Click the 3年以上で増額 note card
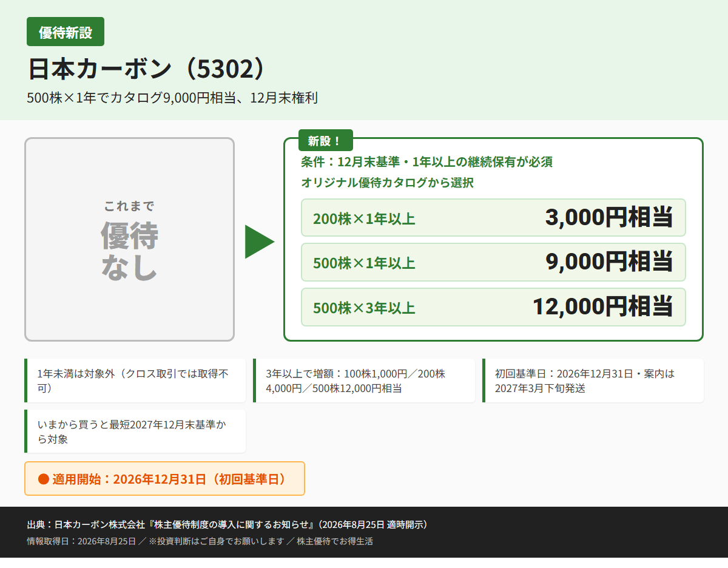The image size is (728, 568). pyautogui.click(x=364, y=380)
